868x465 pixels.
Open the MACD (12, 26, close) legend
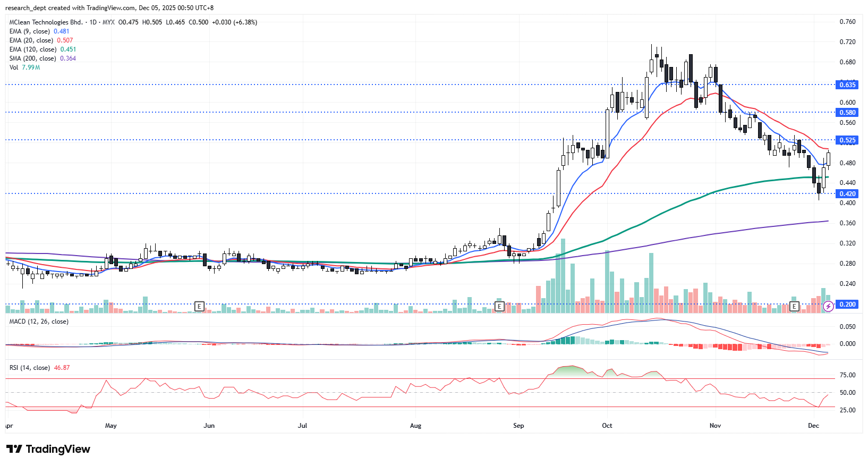(x=39, y=322)
